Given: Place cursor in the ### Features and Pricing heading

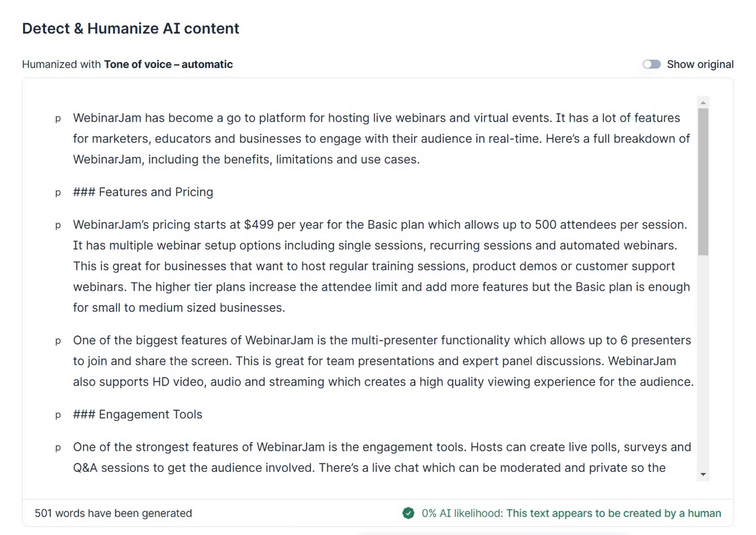Looking at the screenshot, I should (156, 192).
